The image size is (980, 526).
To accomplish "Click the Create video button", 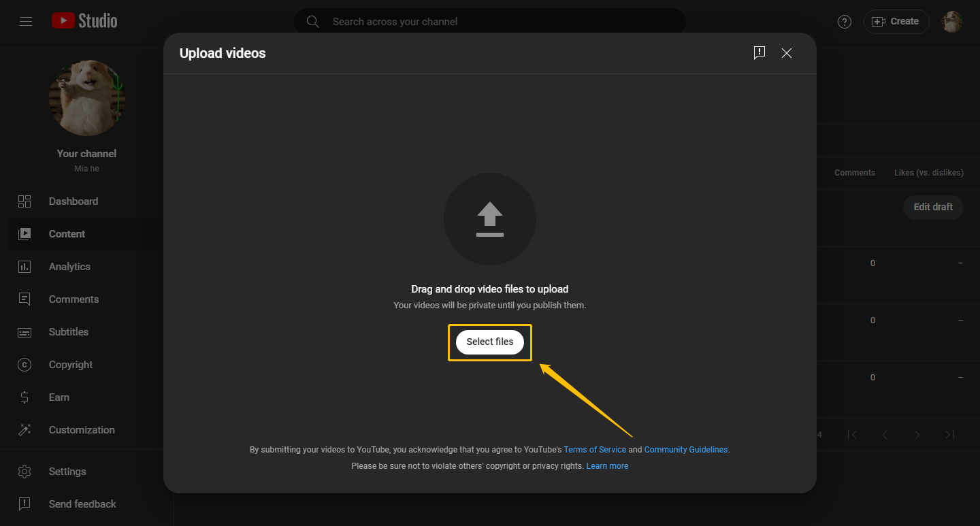I will click(x=896, y=22).
